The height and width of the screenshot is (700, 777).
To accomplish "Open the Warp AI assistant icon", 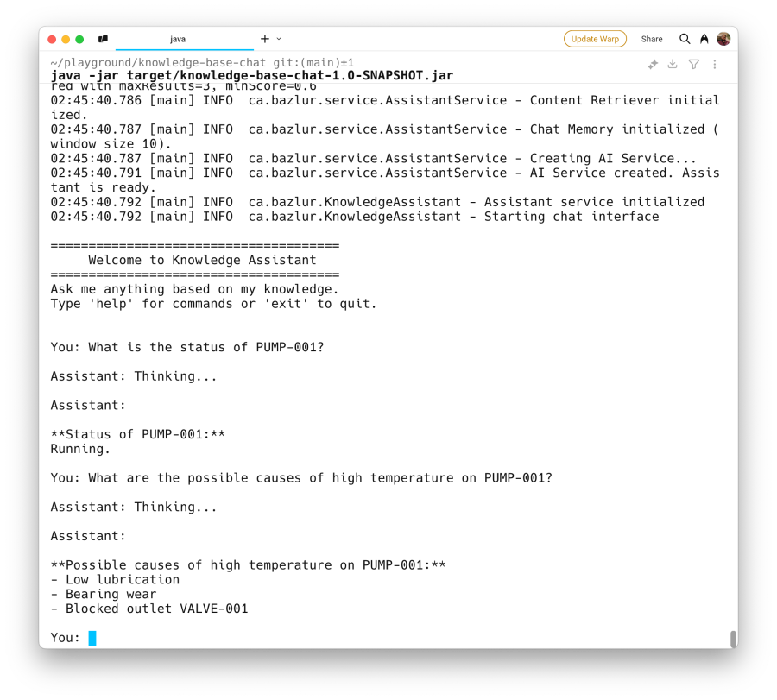I will pos(704,39).
